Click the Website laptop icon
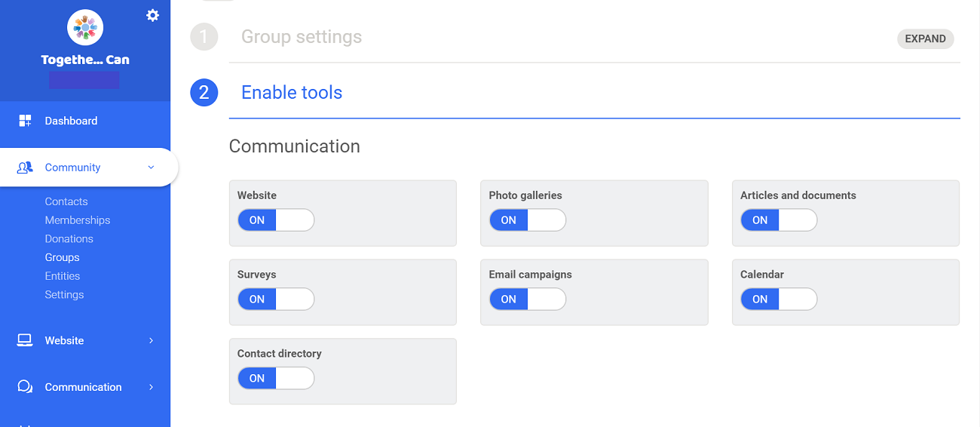 coord(25,340)
